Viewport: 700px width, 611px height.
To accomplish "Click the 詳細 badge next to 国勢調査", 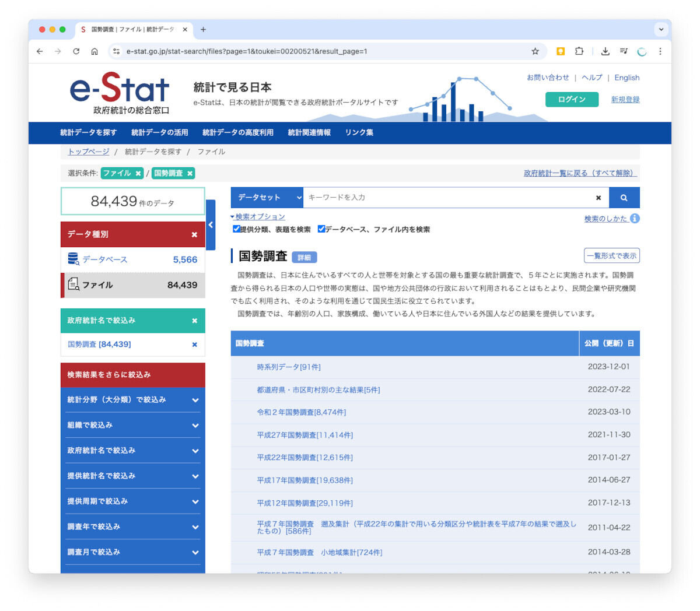I will (304, 258).
